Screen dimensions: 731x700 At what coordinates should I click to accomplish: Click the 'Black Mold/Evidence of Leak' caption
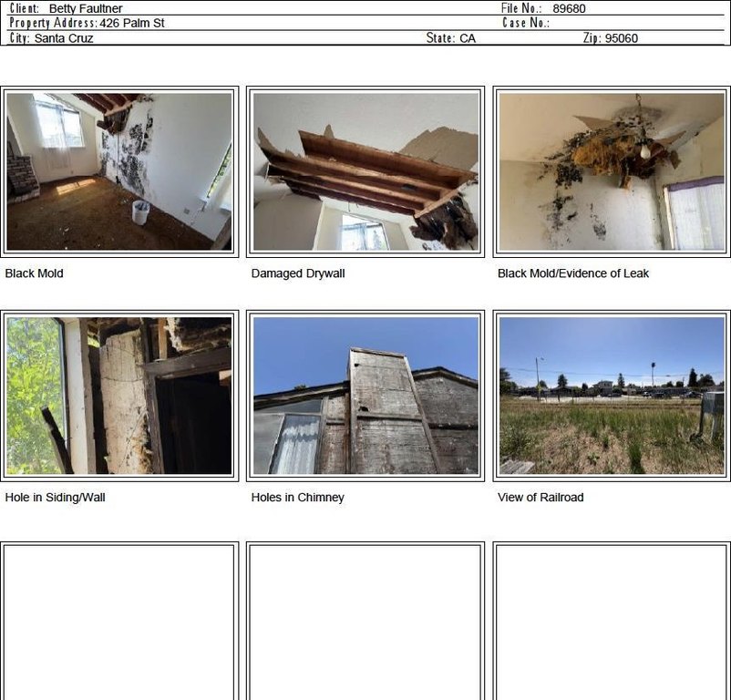(x=573, y=273)
